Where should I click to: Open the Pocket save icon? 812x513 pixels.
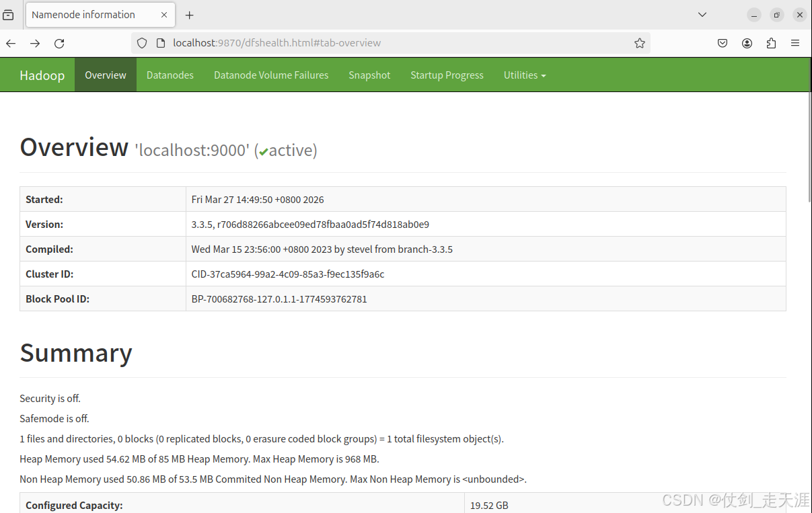[x=723, y=43]
